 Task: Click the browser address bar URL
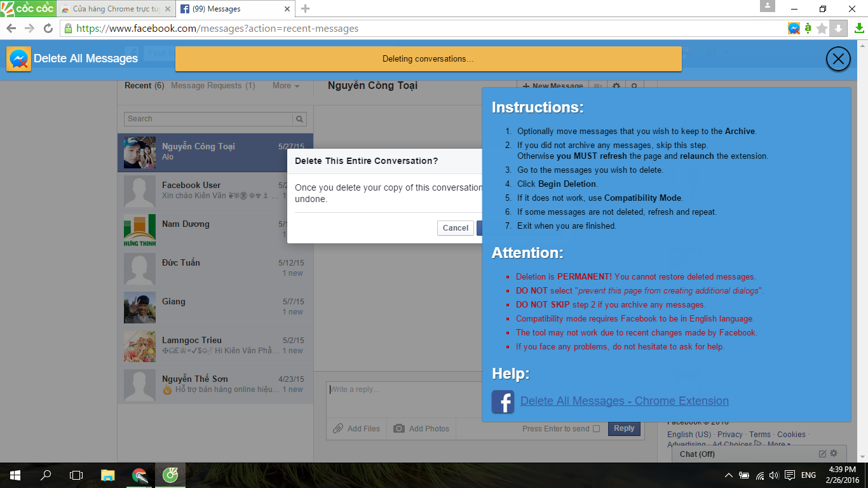point(217,29)
